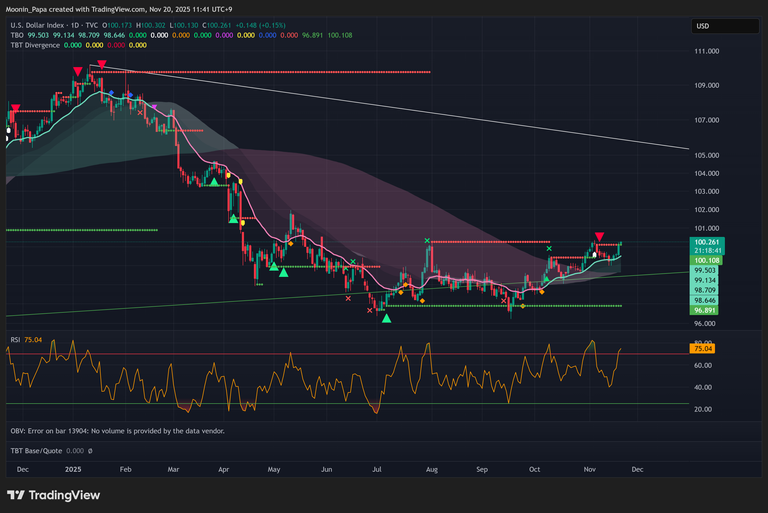Click the TBO indicator legend label

coord(15,34)
